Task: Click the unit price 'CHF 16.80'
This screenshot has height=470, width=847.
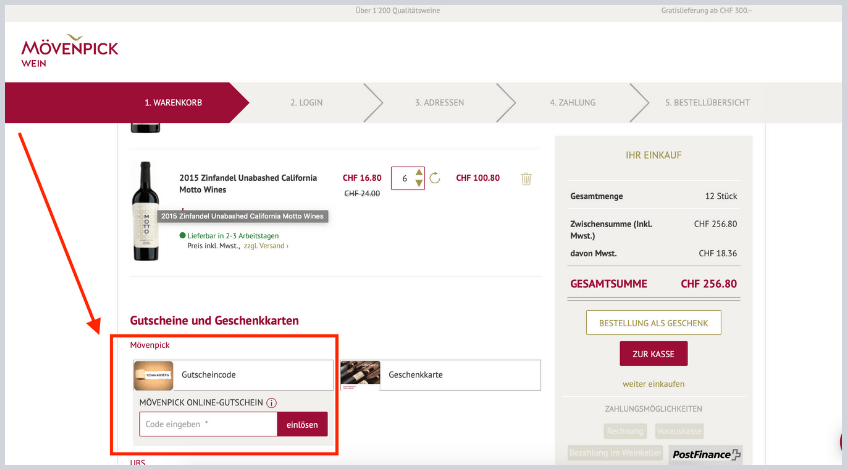Action: 362,178
